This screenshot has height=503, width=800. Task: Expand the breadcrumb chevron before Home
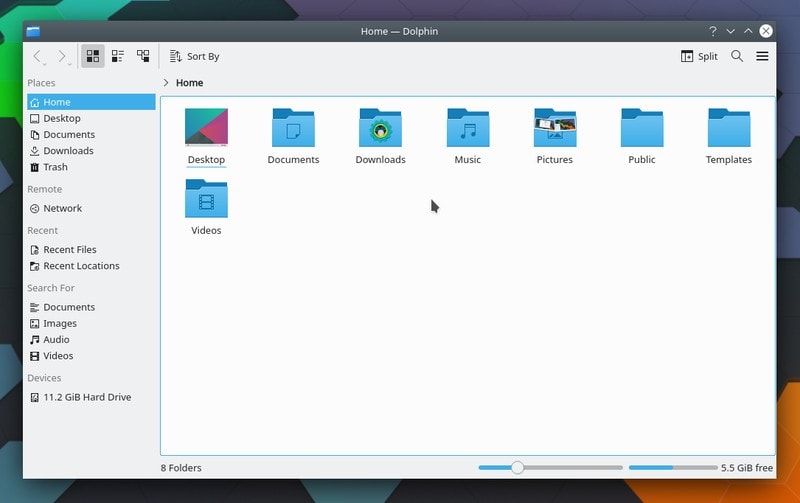[166, 83]
